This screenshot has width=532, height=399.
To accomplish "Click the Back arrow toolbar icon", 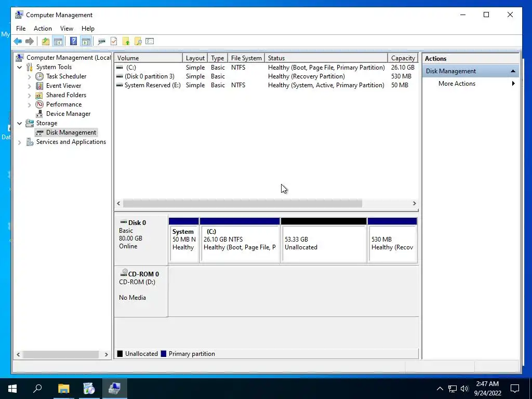I will [x=18, y=42].
